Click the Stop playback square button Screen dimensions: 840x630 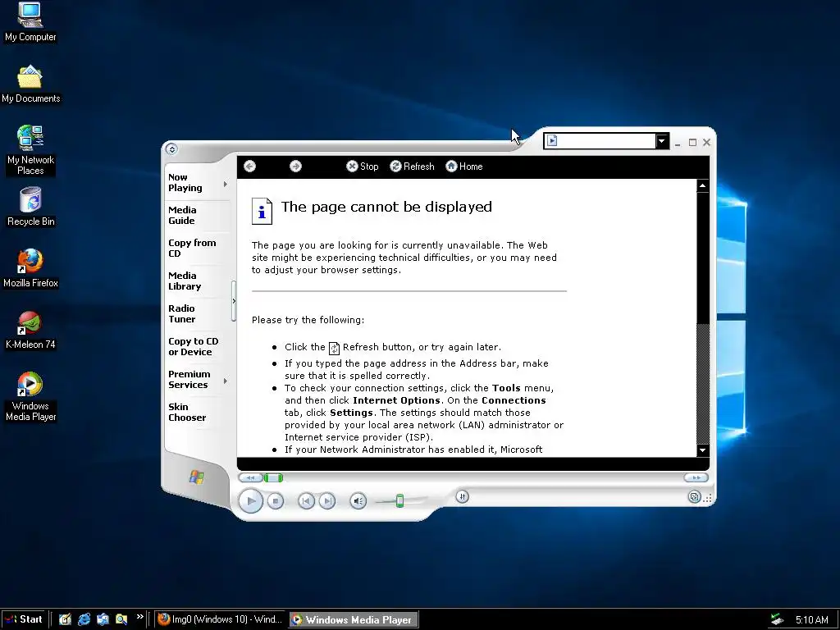click(x=276, y=501)
